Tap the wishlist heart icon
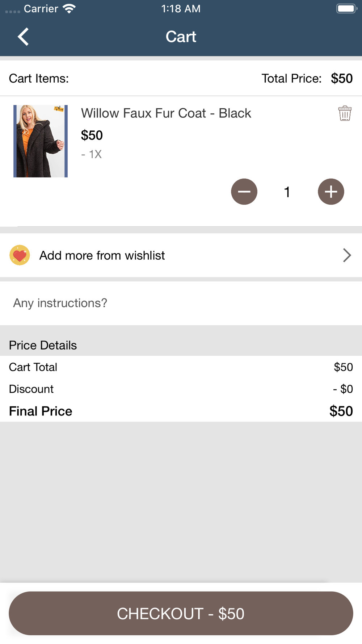Screen dimensions: 362x644 [x=20, y=255]
